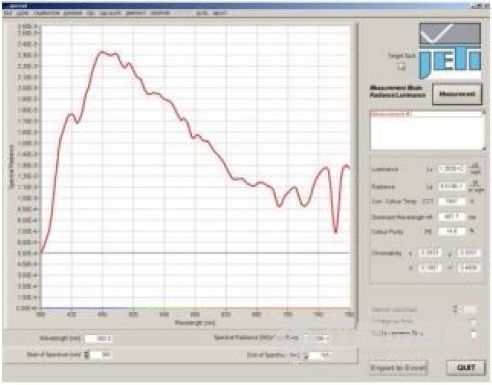Click the up arrow of the measurement list scrollbar
Screen dimensions: 492x385
click(484, 113)
